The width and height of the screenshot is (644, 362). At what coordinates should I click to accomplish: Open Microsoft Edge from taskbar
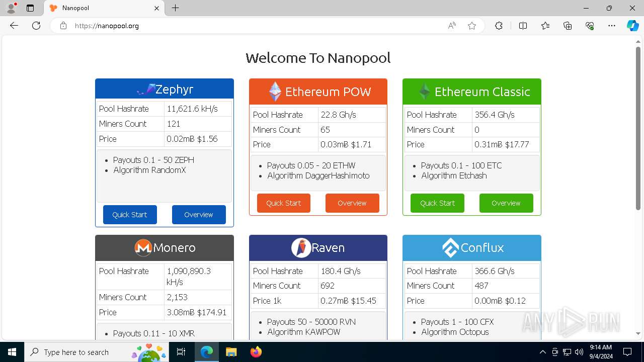tap(207, 352)
